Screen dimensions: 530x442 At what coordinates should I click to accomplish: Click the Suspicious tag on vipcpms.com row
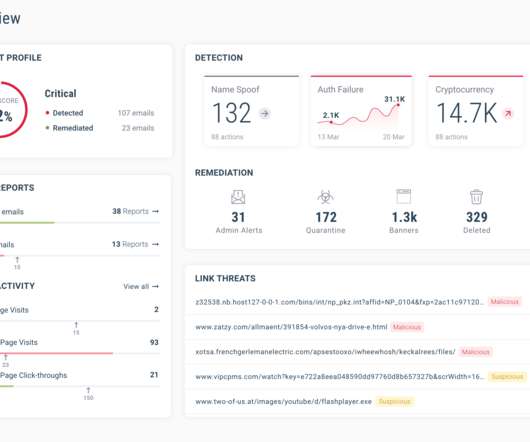pyautogui.click(x=507, y=376)
